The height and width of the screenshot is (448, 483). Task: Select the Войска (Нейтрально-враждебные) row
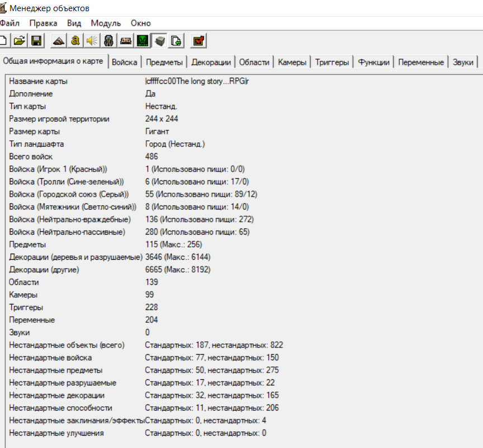(x=131, y=220)
